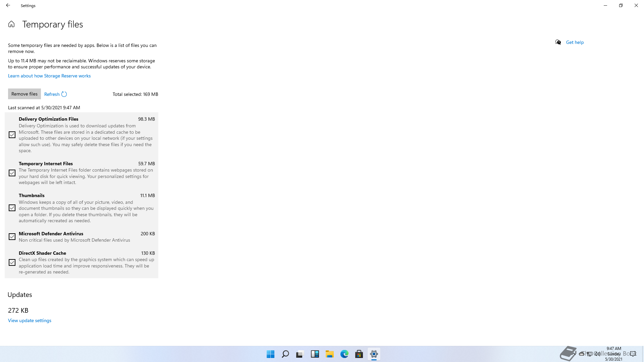Uncheck DirectX Shader Cache checkbox
Screen dimensions: 644x362
(x=12, y=262)
